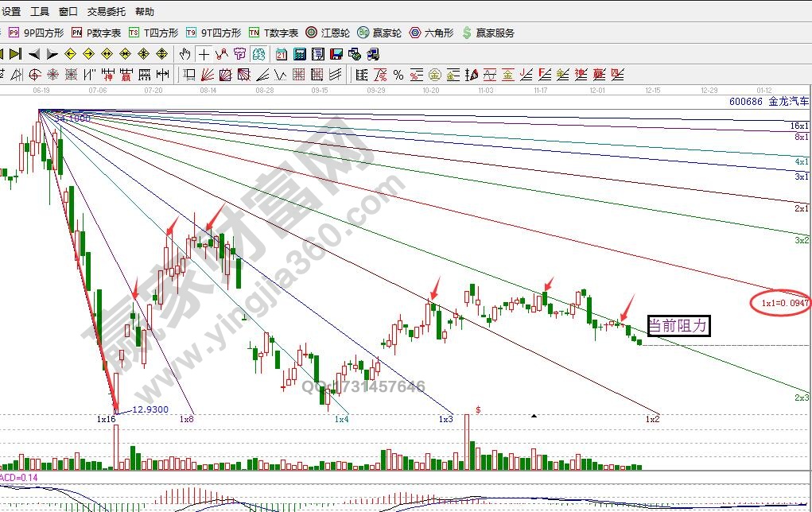This screenshot has height=512, width=812.
Task: Open the 江恩轮 Gann wheel
Action: tap(328, 33)
